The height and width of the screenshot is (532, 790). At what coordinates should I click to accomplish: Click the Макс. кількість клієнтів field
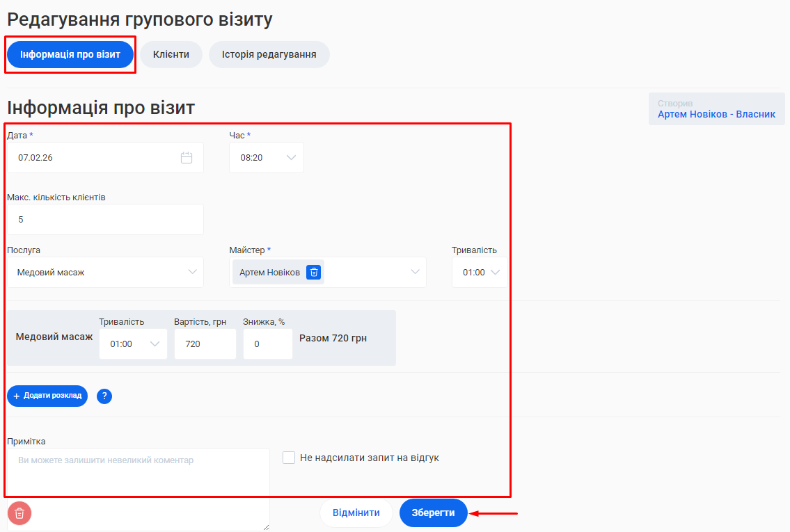pyautogui.click(x=105, y=220)
